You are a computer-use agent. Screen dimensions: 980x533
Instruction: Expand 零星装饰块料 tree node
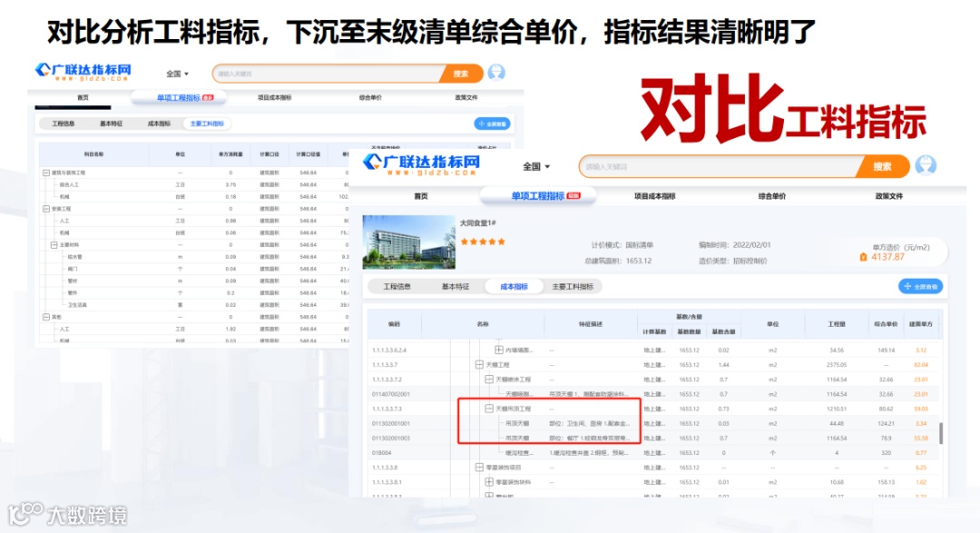(489, 482)
